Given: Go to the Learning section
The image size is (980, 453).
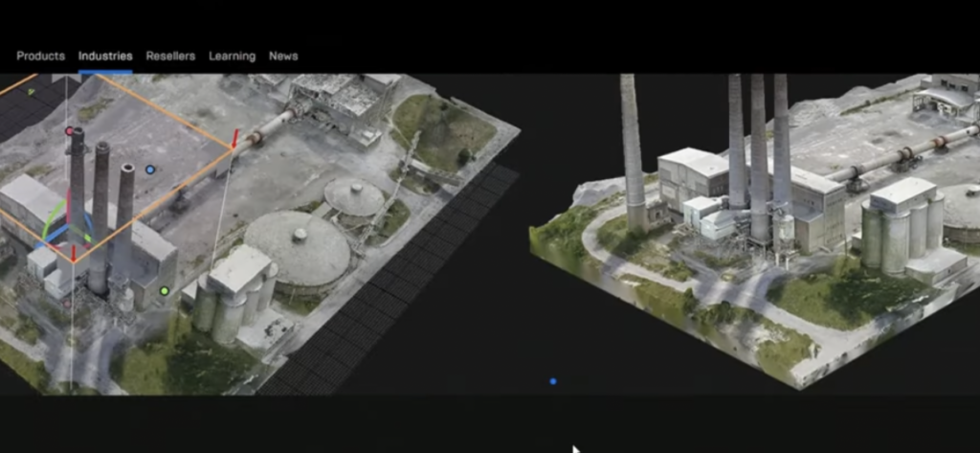Looking at the screenshot, I should [232, 57].
